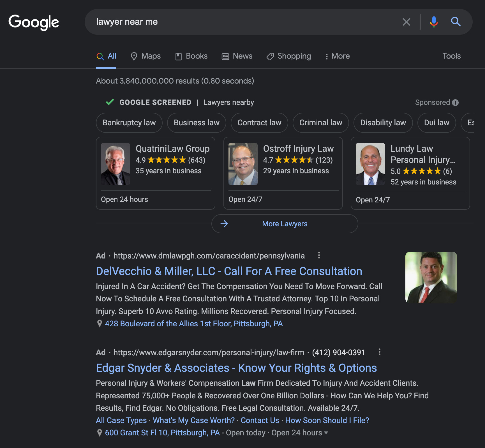
Task: Click the Google logo
Action: [x=34, y=22]
